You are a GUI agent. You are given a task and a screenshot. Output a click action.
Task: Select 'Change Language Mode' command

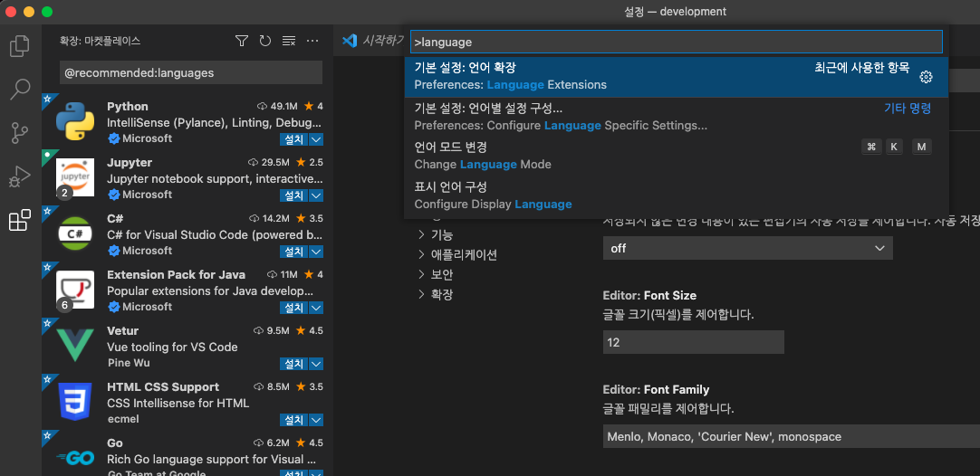click(677, 157)
